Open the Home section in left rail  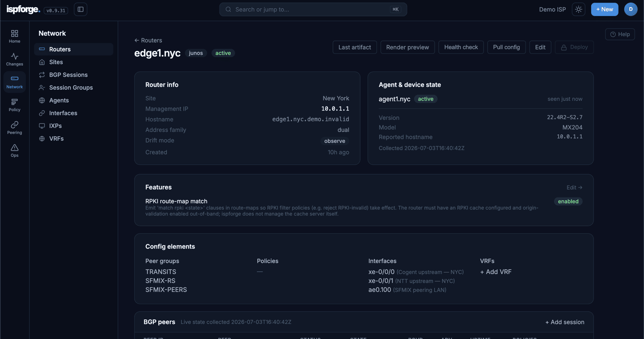[14, 36]
